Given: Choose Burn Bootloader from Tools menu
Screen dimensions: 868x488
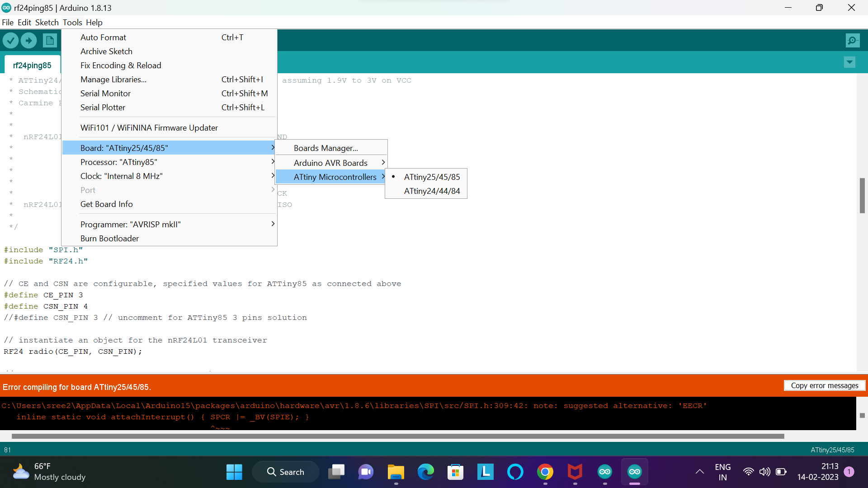Looking at the screenshot, I should 110,238.
